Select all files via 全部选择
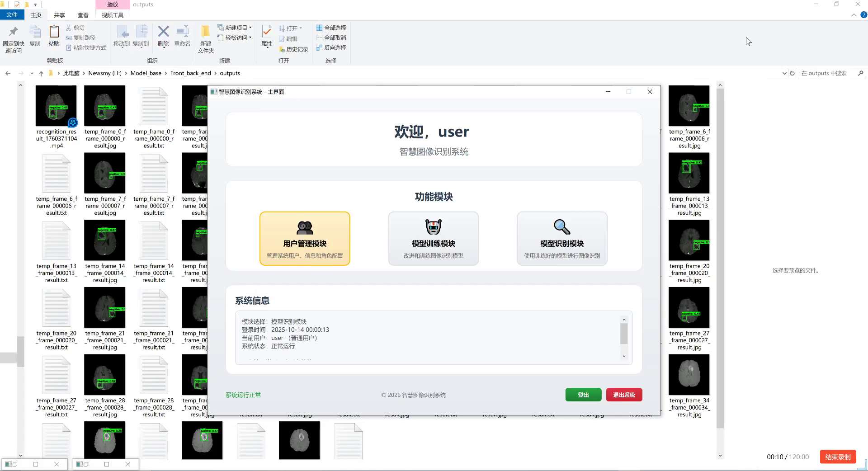Viewport: 868px width, 471px height. 332,28
